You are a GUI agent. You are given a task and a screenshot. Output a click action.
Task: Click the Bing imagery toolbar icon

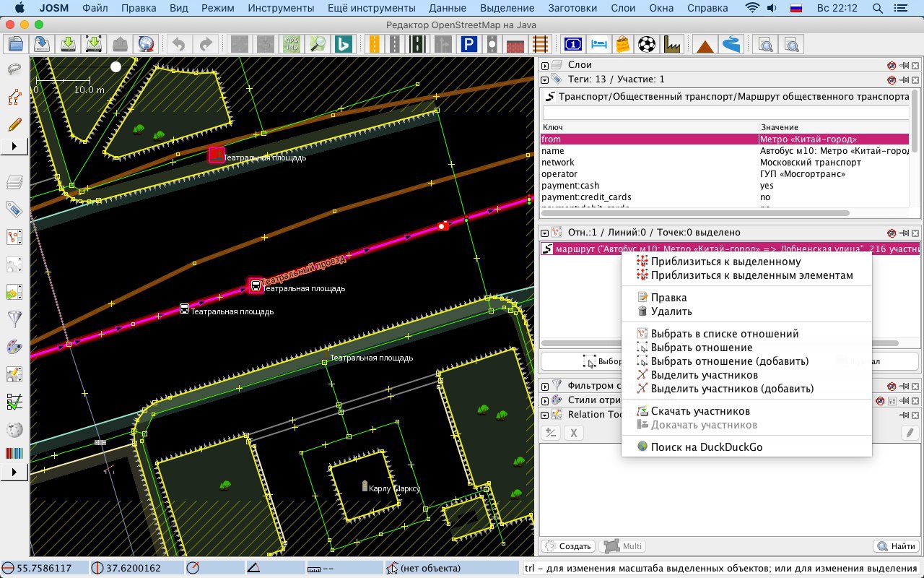click(344, 44)
